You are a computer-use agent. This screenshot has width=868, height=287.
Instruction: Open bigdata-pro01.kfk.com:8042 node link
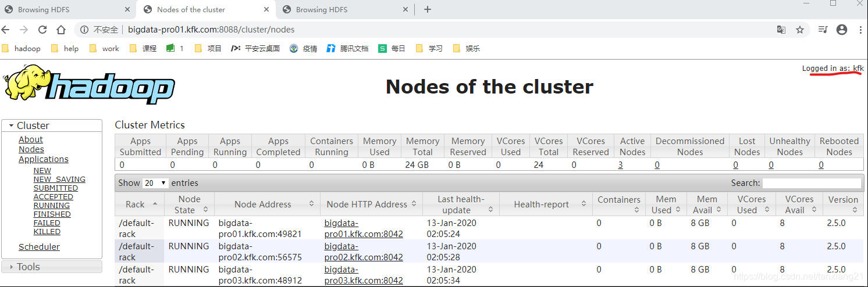click(x=364, y=228)
